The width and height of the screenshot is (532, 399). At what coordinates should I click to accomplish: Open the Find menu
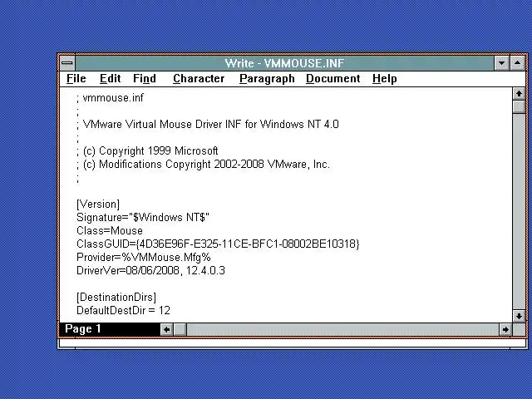coord(145,78)
